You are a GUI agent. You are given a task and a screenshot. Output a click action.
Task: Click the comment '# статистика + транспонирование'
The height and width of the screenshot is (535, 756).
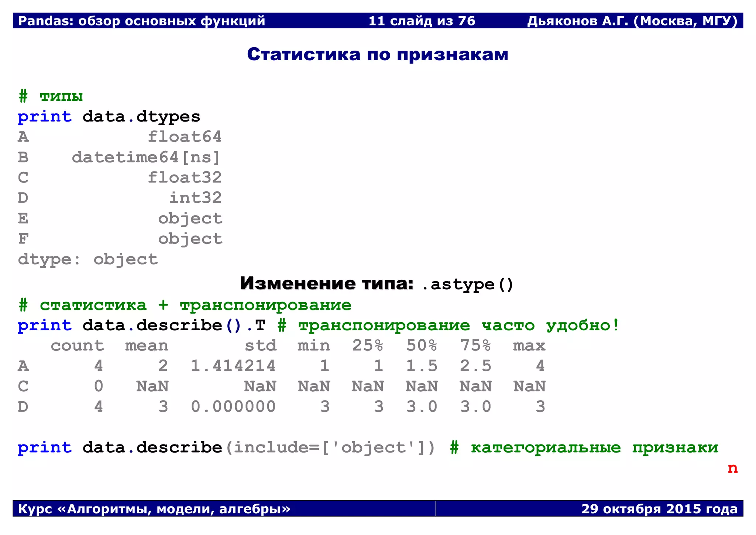185,305
